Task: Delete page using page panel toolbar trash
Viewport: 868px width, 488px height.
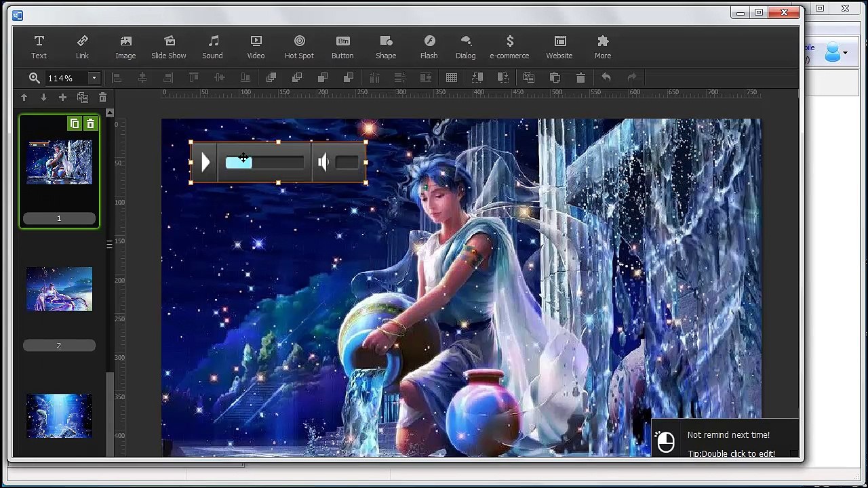Action: coord(102,98)
